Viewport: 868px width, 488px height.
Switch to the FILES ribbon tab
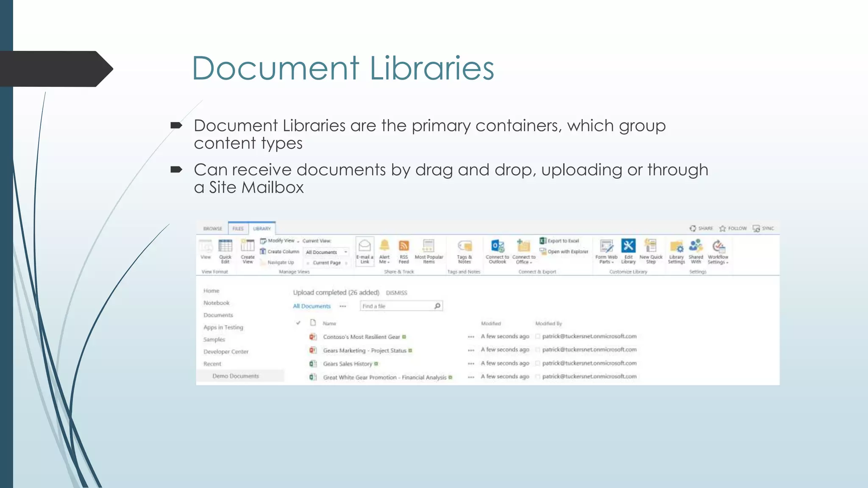(x=238, y=229)
